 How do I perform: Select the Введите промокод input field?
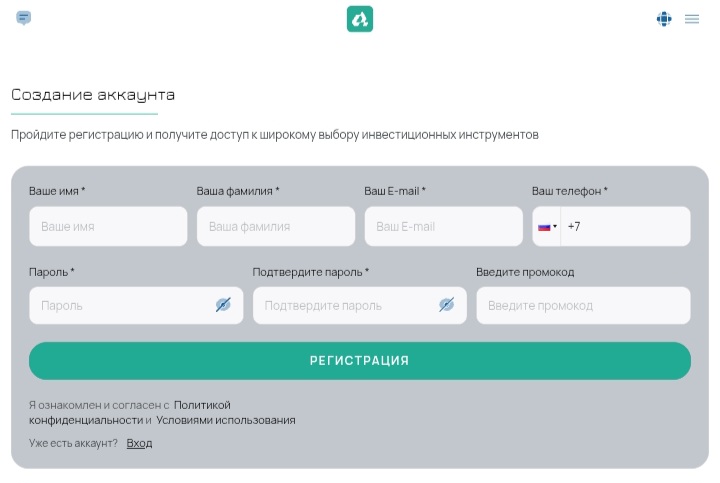pos(583,305)
